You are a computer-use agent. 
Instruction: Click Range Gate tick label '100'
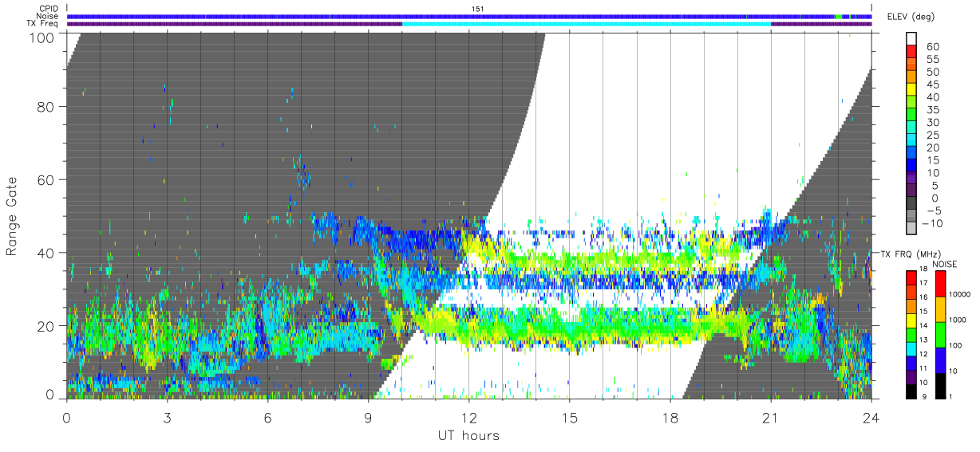point(44,37)
